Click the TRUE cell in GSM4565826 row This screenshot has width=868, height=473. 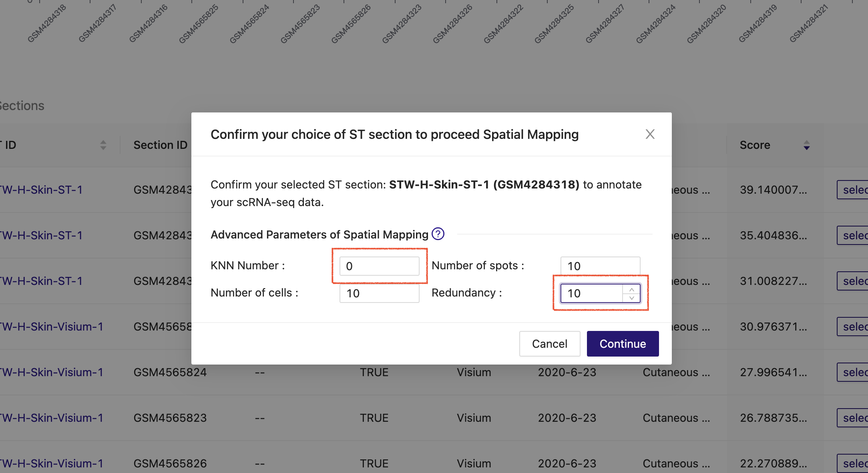pos(374,463)
